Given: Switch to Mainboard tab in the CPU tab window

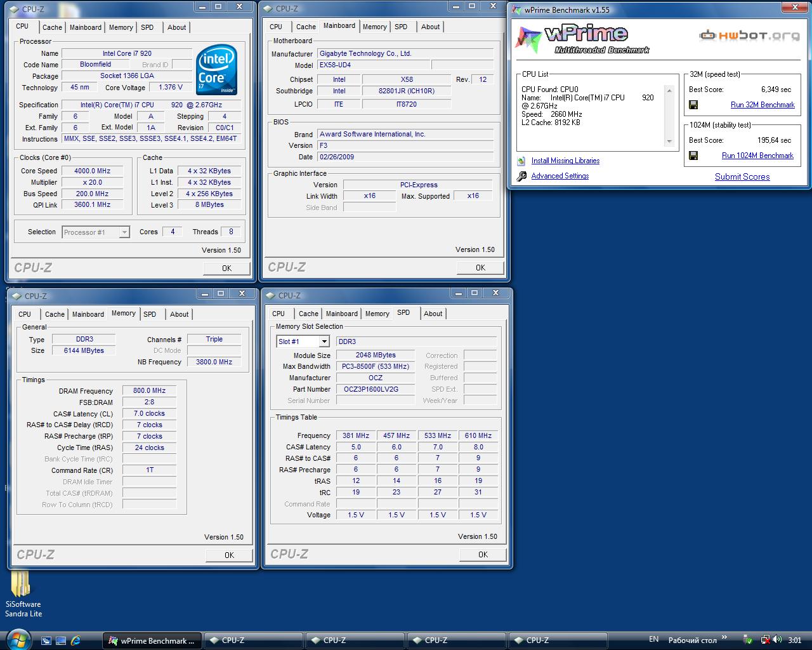Looking at the screenshot, I should point(85,27).
